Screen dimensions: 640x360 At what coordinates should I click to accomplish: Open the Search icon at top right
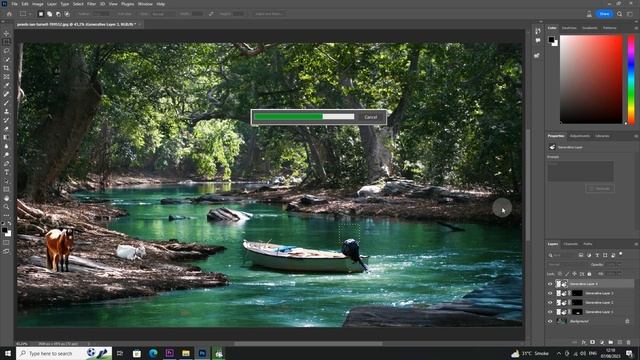click(x=619, y=14)
